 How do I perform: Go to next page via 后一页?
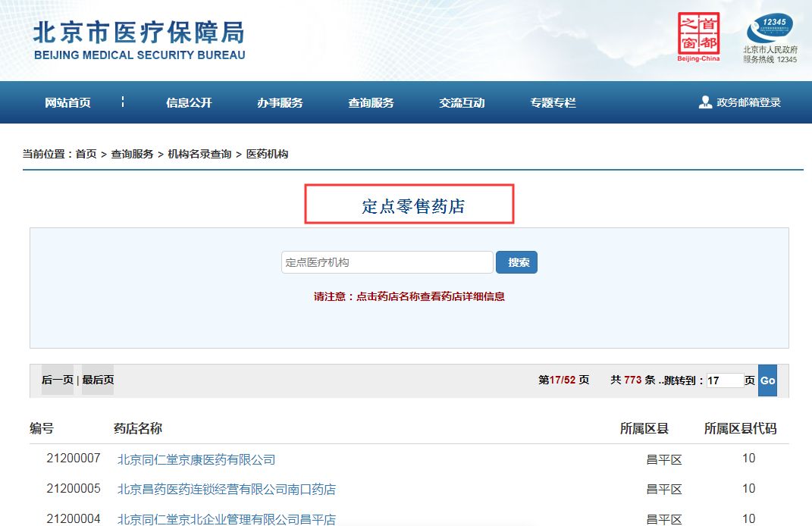click(58, 380)
